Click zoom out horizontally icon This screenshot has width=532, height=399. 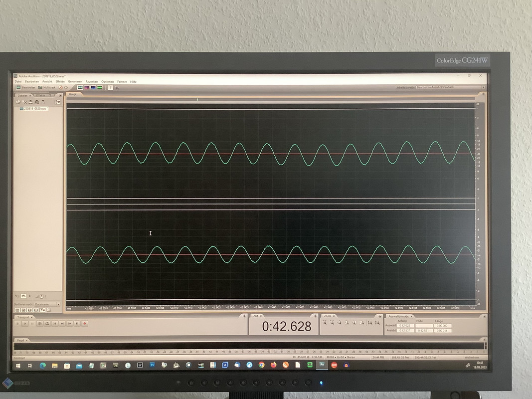coord(332,323)
